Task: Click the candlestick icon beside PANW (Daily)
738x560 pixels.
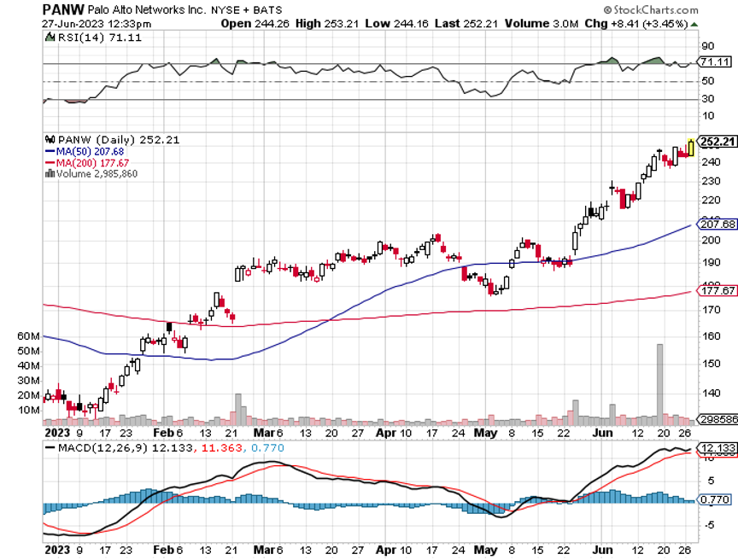Action: (x=50, y=139)
